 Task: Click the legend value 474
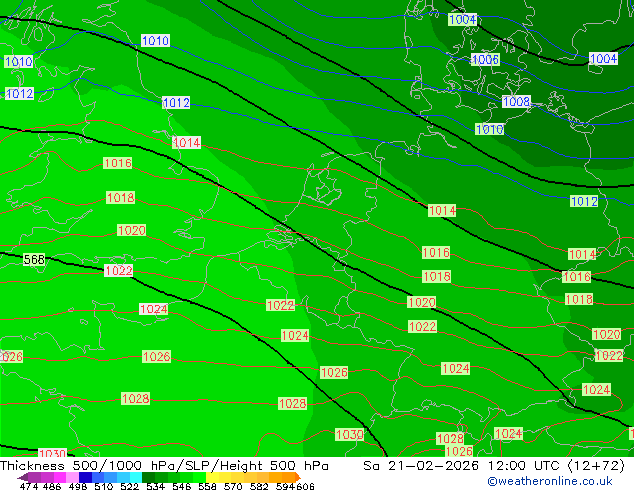29,486
